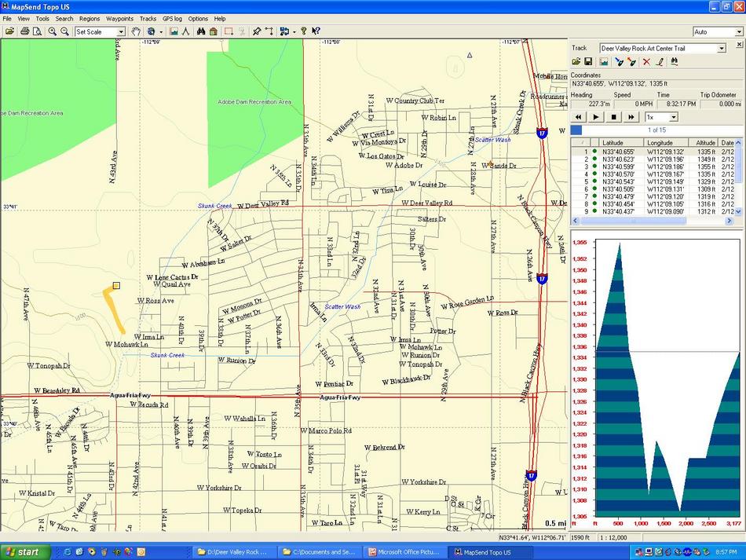The height and width of the screenshot is (560, 746).
Task: Sort by the Altitude column header
Action: click(x=703, y=143)
